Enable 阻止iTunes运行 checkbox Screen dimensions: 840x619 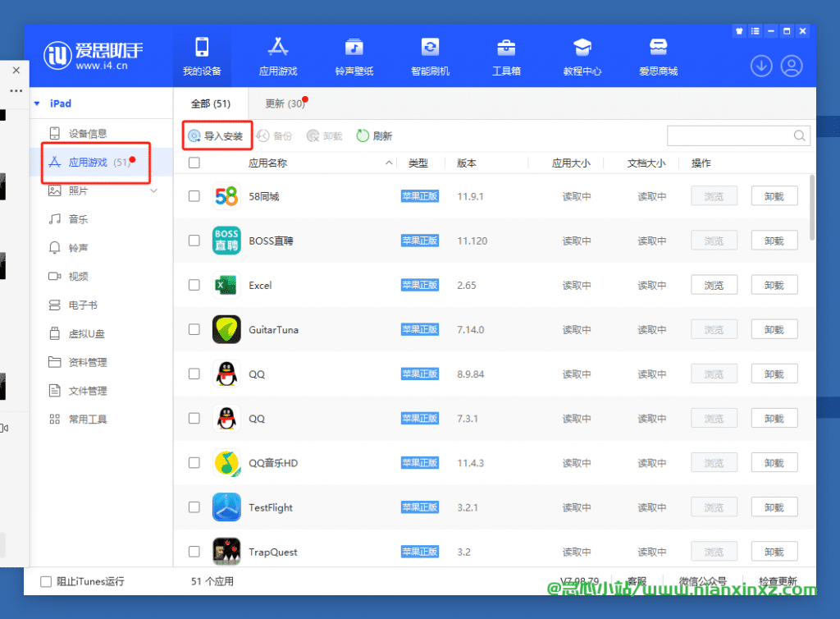click(x=46, y=581)
